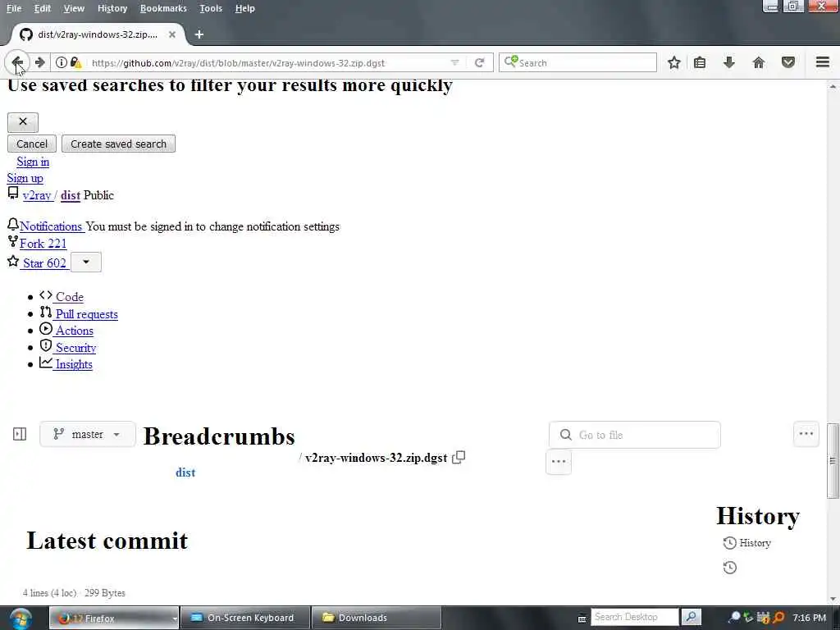Switch to the Insights tab
840x630 pixels.
(x=73, y=364)
